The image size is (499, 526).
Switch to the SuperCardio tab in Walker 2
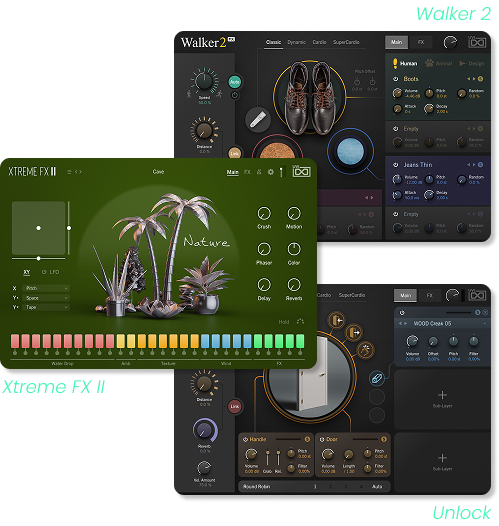[346, 42]
